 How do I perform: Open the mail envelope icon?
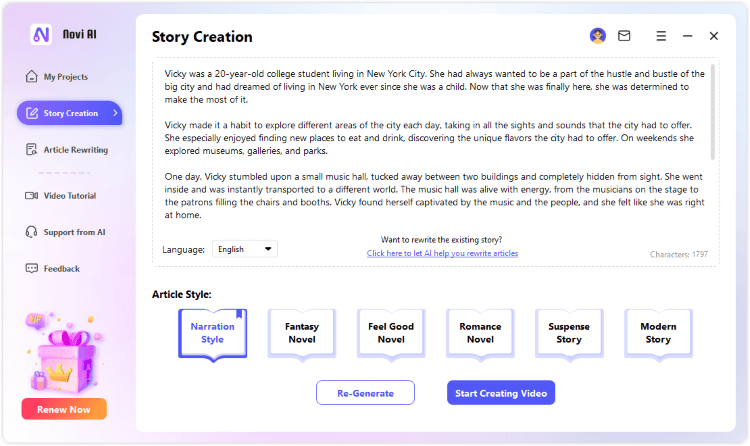tap(624, 36)
